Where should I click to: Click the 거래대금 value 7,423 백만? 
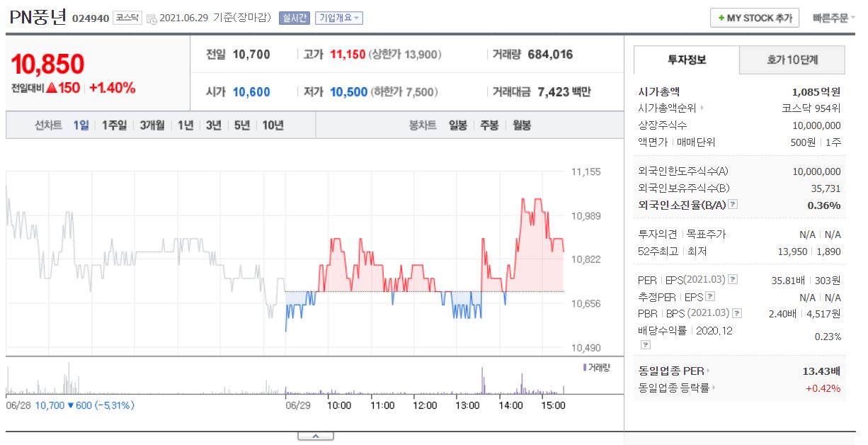pos(564,92)
